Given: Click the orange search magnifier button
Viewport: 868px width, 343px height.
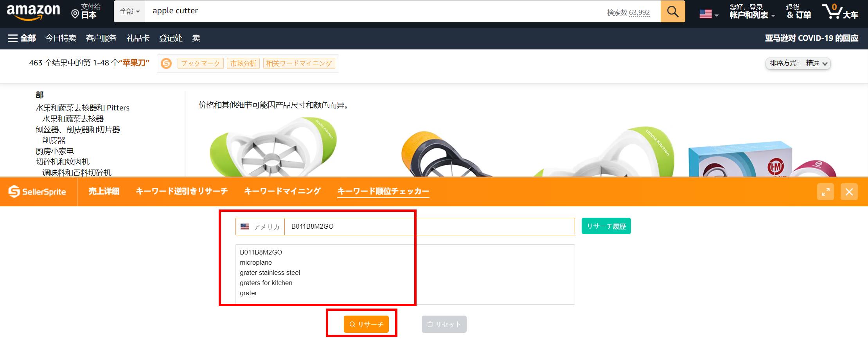Looking at the screenshot, I should (673, 11).
